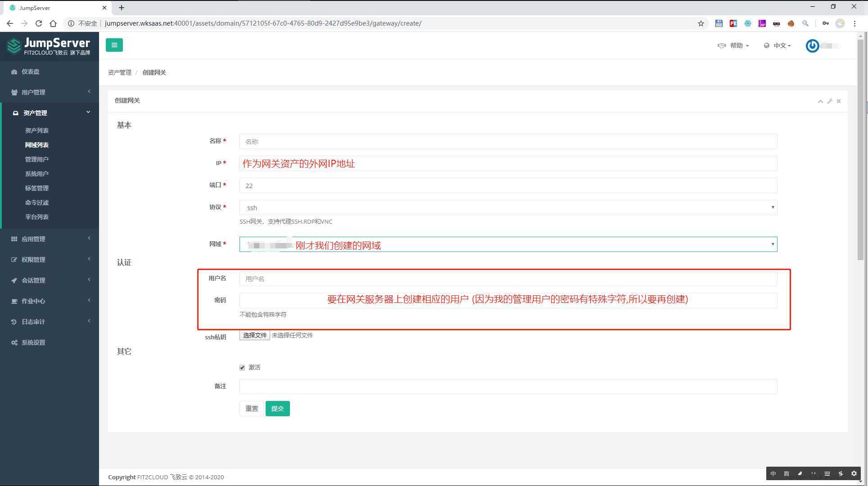This screenshot has height=486, width=868.
Task: Click the floppy disk save extension icon
Action: tap(719, 23)
